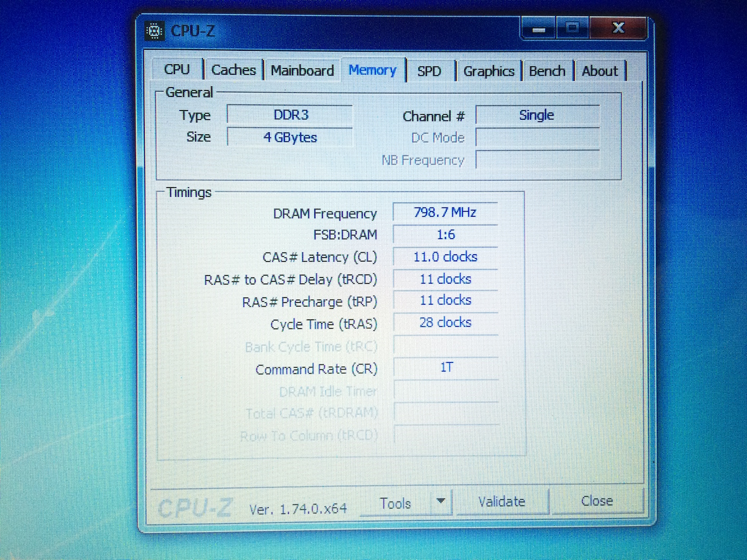The height and width of the screenshot is (560, 747).
Task: Click the Channel # field showing Single
Action: [537, 115]
